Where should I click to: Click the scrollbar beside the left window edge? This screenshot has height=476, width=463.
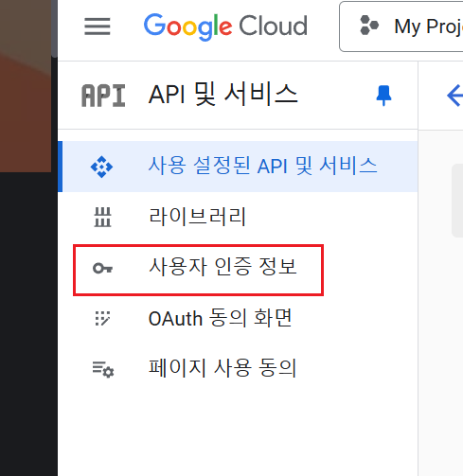click(54, 28)
